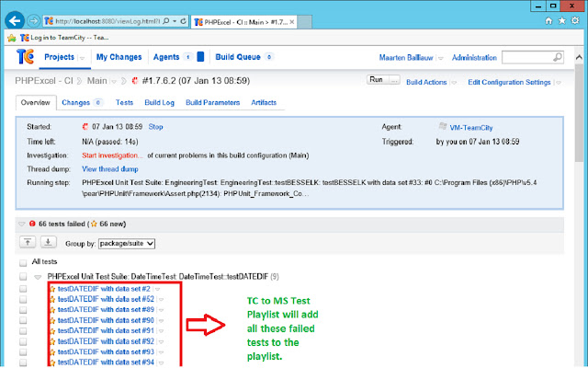
Task: Open the Build Actions dropdown arrow
Action: (454, 83)
